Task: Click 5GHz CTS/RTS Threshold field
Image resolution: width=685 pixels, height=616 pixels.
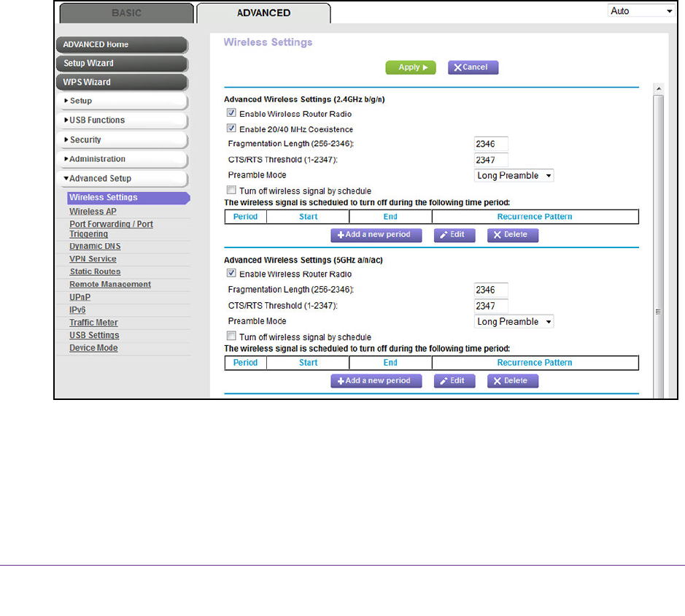Action: [491, 306]
